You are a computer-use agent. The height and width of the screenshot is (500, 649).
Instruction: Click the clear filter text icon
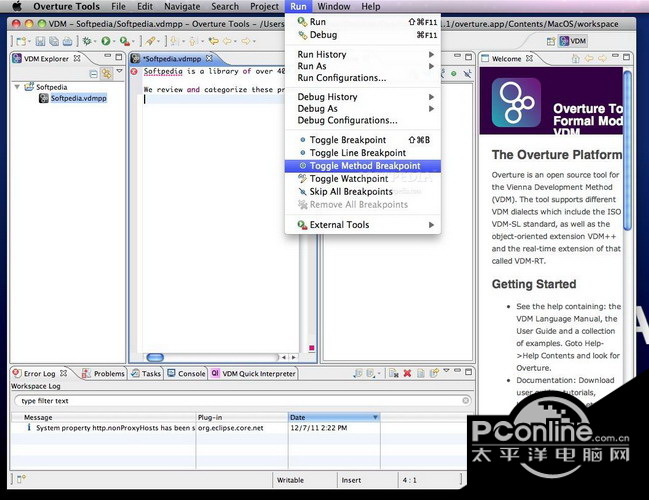pyautogui.click(x=466, y=400)
